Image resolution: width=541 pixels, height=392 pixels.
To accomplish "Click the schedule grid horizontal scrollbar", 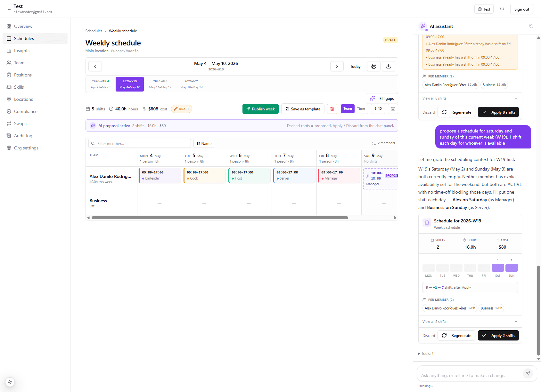I will tap(220, 218).
